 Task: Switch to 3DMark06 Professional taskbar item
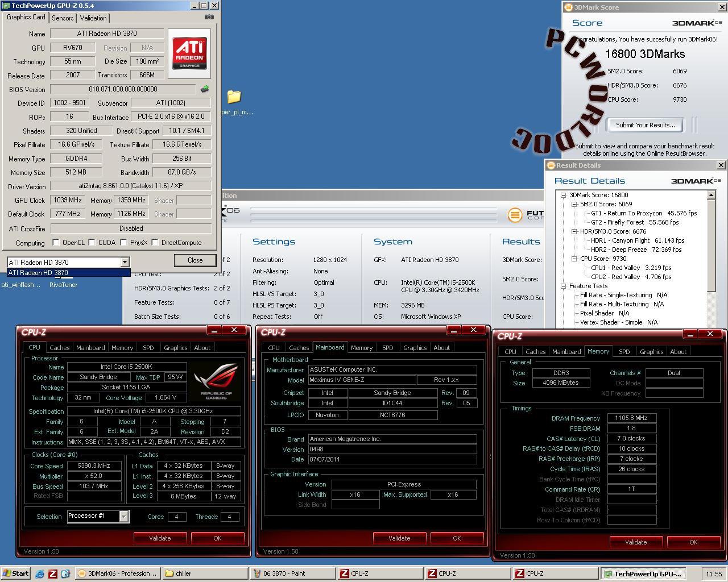click(x=117, y=573)
